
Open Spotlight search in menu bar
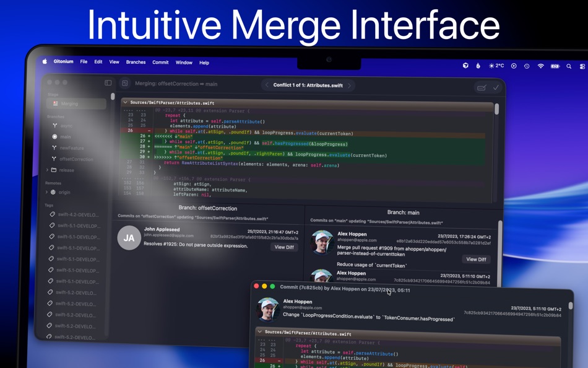569,66
